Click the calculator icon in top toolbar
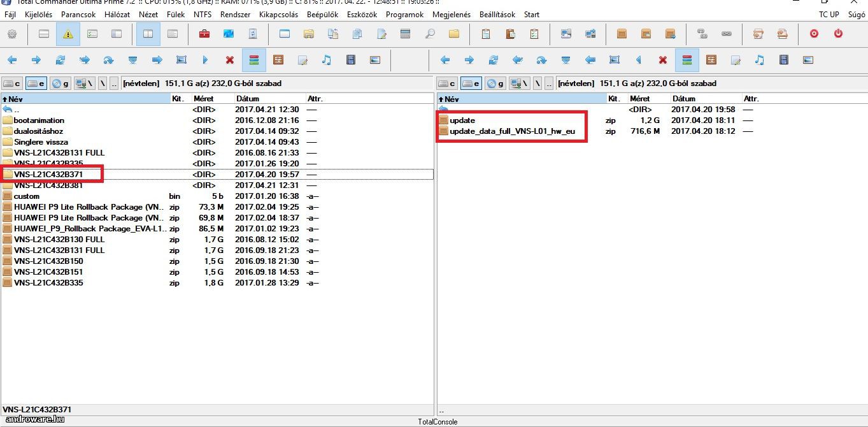868x427 pixels. (406, 34)
